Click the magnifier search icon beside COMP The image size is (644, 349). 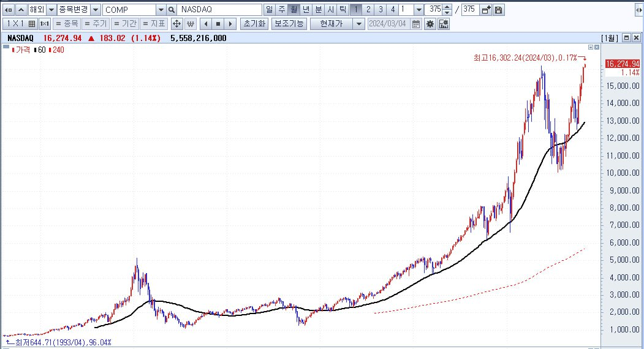coord(172,10)
